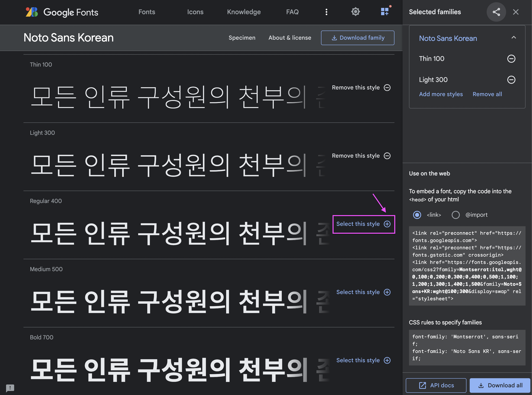Open the Icons tab
The image size is (532, 395).
(x=195, y=12)
